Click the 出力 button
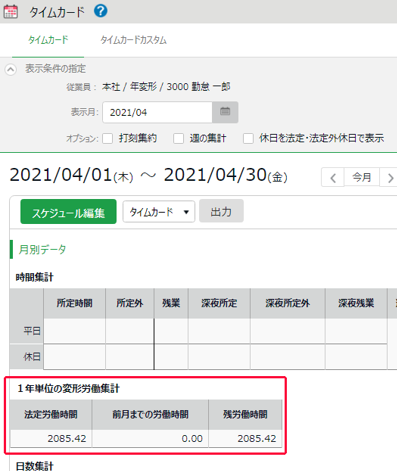Image resolution: width=397 pixels, height=471 pixels. (221, 211)
